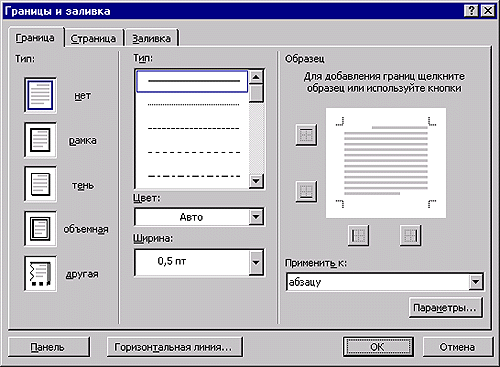Close the 'Границы и заливка' dialog
Viewport: 500px width, 367px height.
488,11
